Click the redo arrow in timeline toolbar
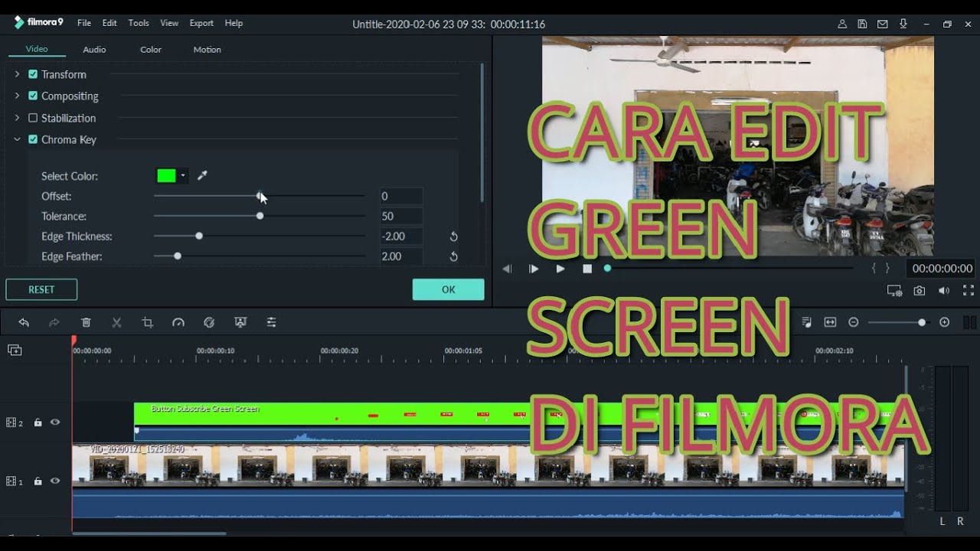Screen dimensions: 980x551 tap(54, 323)
